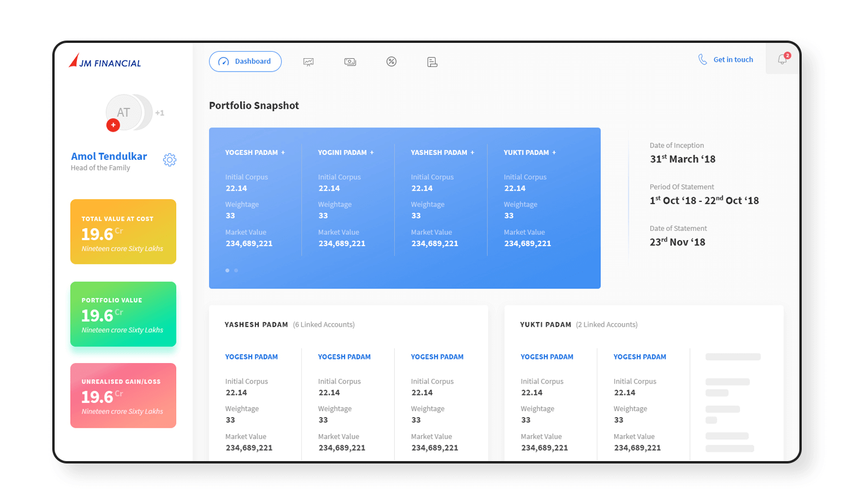Open the cash money icon tab
The height and width of the screenshot is (504, 854).
pyautogui.click(x=350, y=62)
